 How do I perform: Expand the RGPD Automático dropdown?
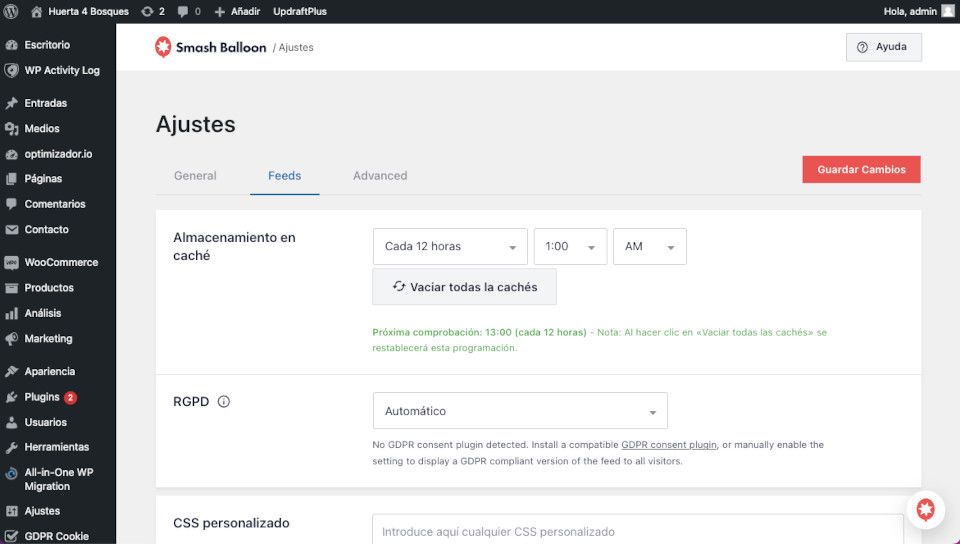tap(520, 411)
